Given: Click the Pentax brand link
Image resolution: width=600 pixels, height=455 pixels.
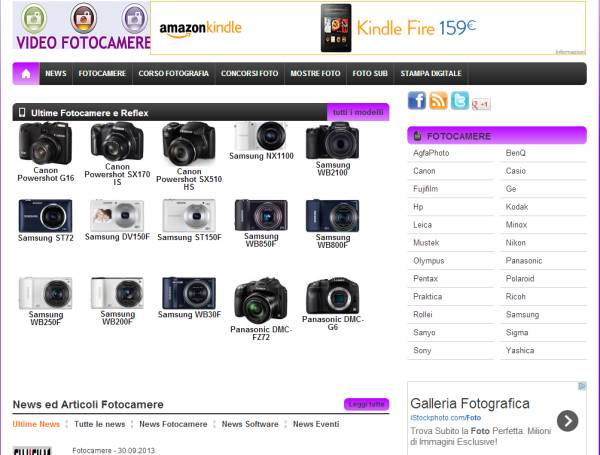Looking at the screenshot, I should [425, 279].
